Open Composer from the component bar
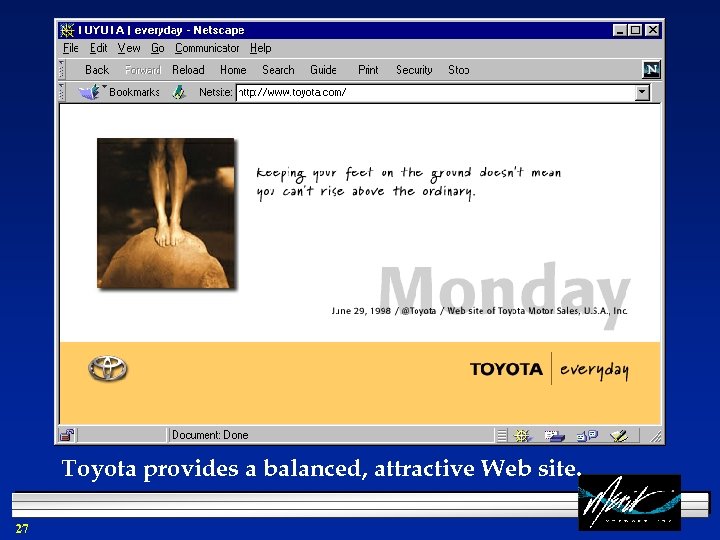 [619, 435]
